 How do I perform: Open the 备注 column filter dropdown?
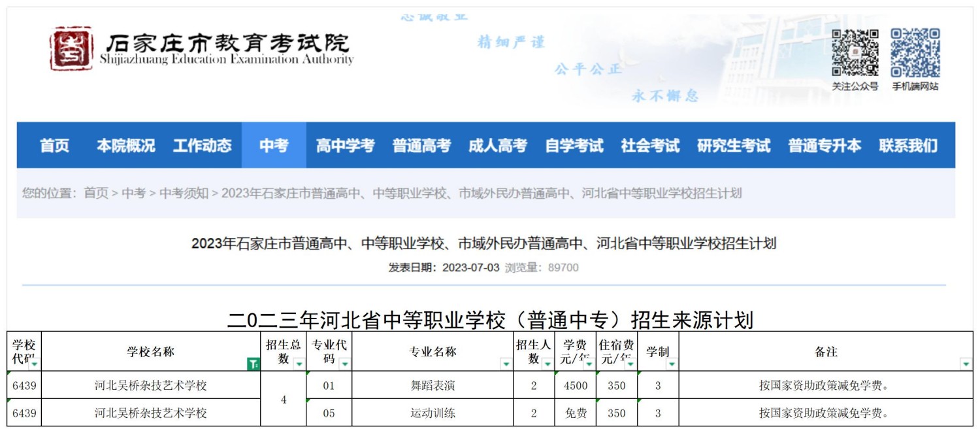pyautogui.click(x=966, y=364)
